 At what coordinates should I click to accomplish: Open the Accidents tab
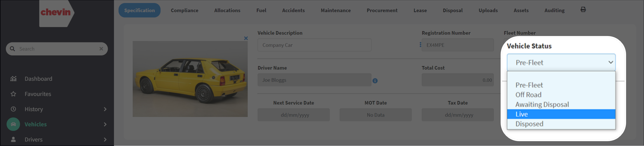294,10
